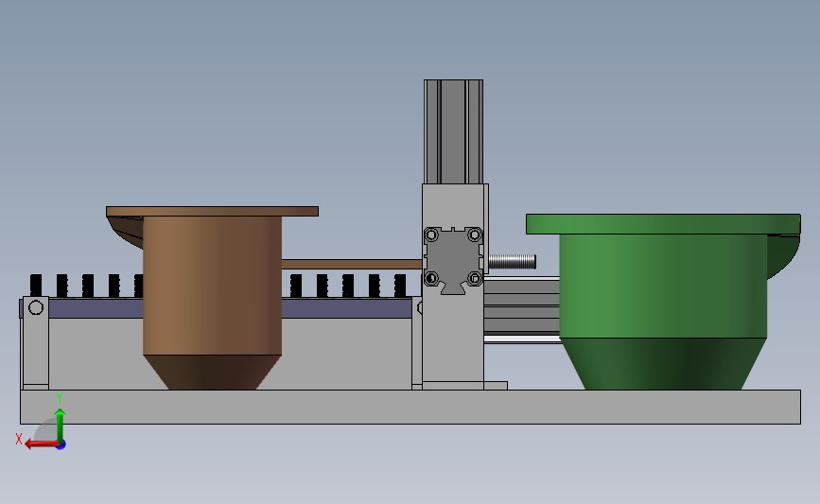Click the green Y axis arrow
Screen dimensions: 820x504
[x=60, y=425]
